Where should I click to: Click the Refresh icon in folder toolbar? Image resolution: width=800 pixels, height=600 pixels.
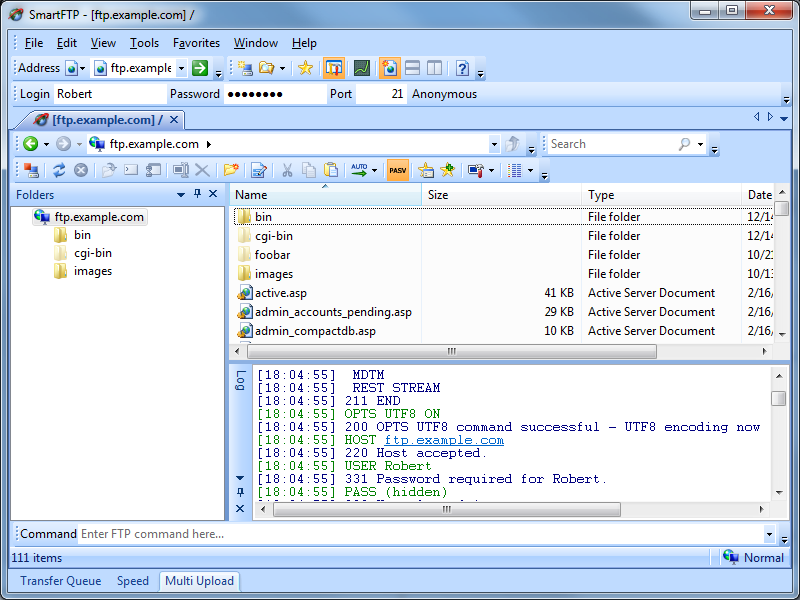click(59, 170)
